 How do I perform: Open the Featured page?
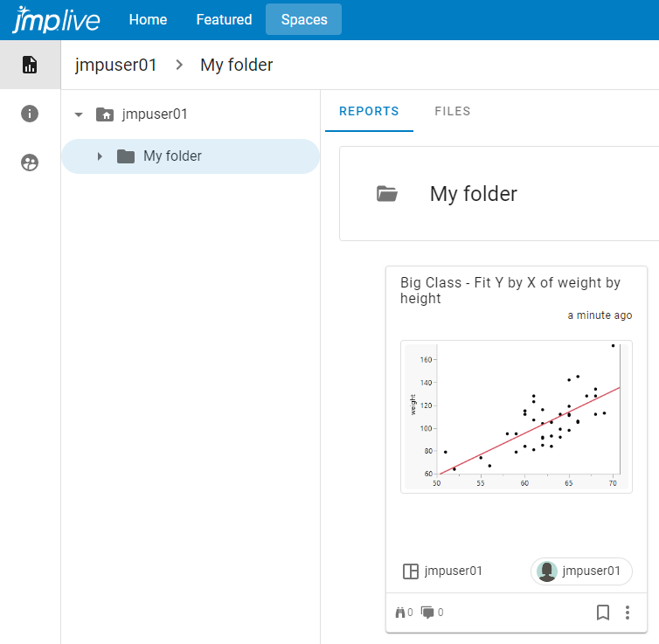(x=224, y=19)
